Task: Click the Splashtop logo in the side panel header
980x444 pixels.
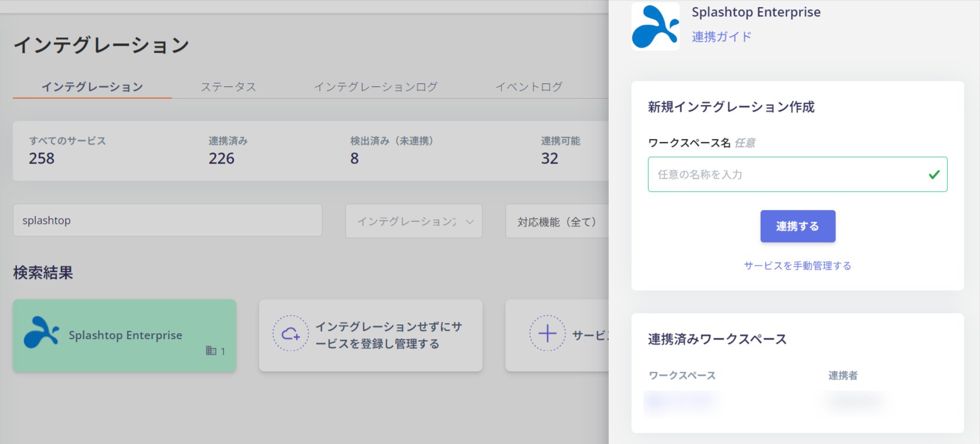Action: click(655, 26)
